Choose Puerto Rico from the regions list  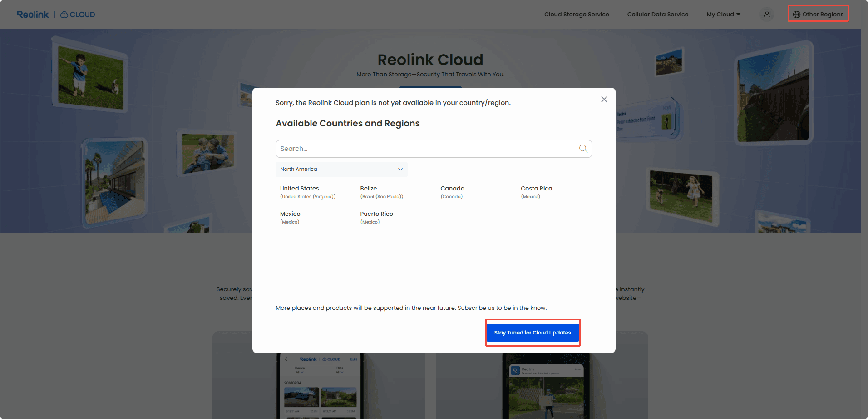[x=377, y=214]
